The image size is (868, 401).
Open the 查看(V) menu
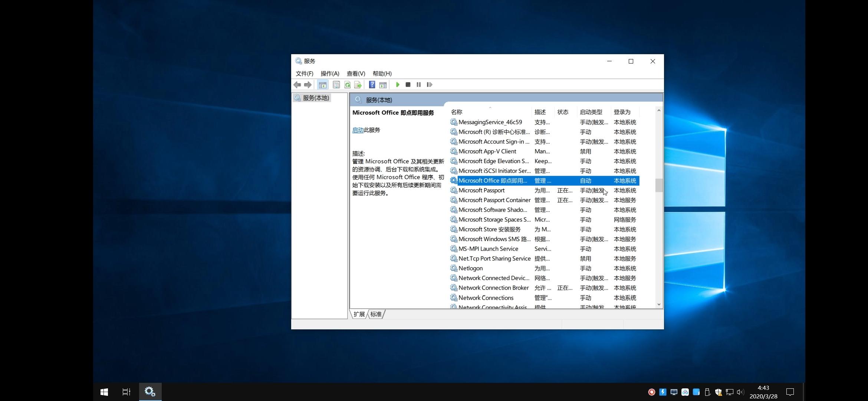pyautogui.click(x=356, y=74)
